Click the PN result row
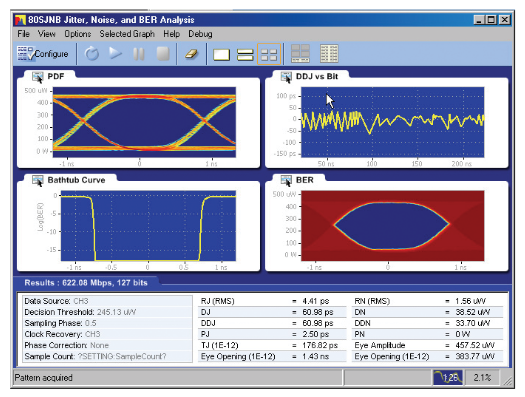This screenshot has height=397, width=525. [428, 334]
